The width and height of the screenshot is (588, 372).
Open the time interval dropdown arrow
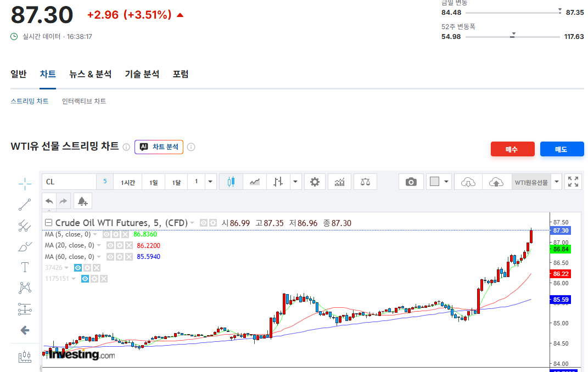[x=210, y=182]
